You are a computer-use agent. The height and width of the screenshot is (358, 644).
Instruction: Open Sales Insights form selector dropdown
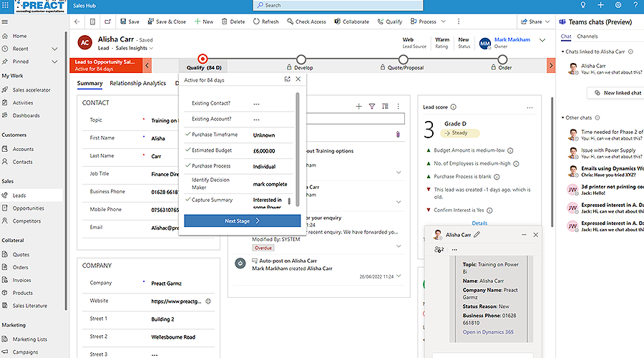point(135,48)
